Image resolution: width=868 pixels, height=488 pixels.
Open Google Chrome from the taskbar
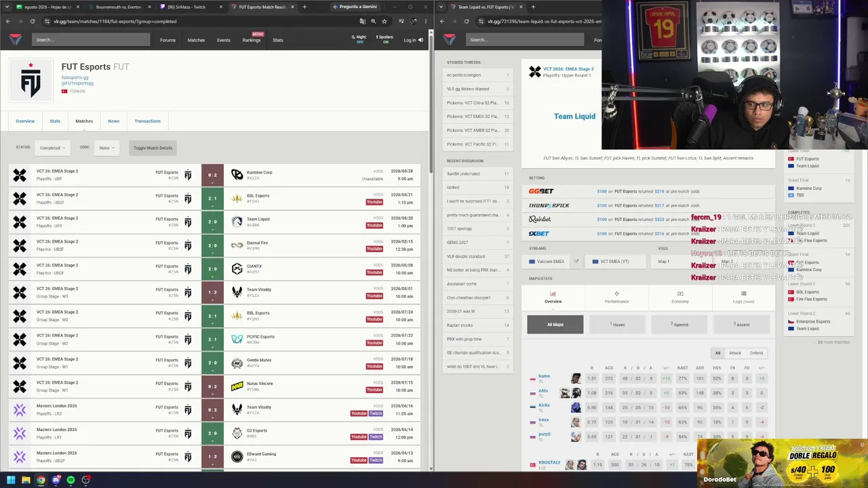point(41,481)
